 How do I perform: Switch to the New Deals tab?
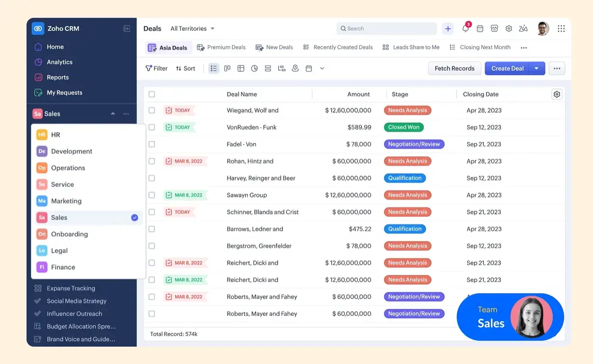274,47
